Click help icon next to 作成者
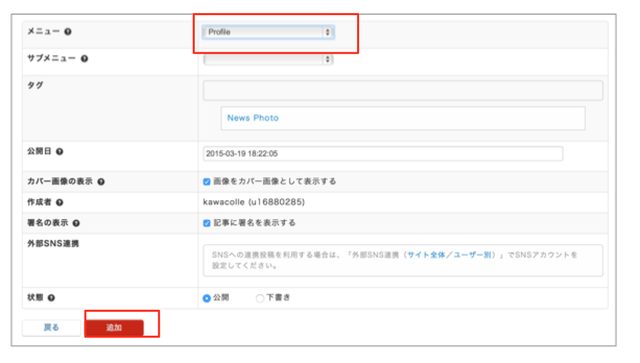The height and width of the screenshot is (363, 640). [x=60, y=202]
